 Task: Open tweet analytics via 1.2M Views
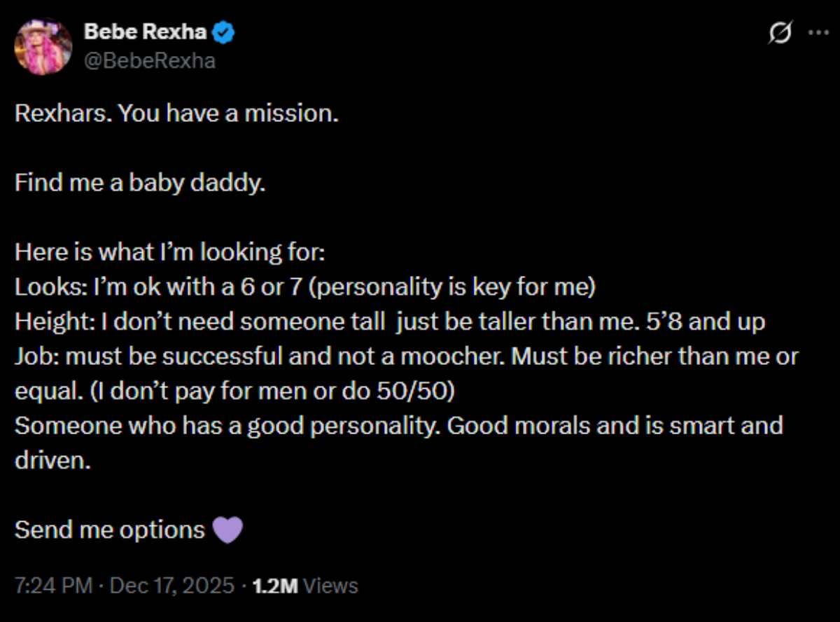(304, 586)
